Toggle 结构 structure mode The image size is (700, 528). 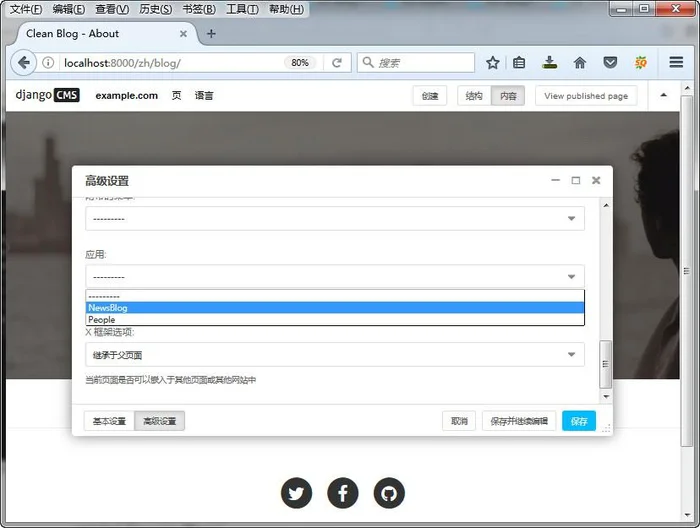pyautogui.click(x=474, y=96)
